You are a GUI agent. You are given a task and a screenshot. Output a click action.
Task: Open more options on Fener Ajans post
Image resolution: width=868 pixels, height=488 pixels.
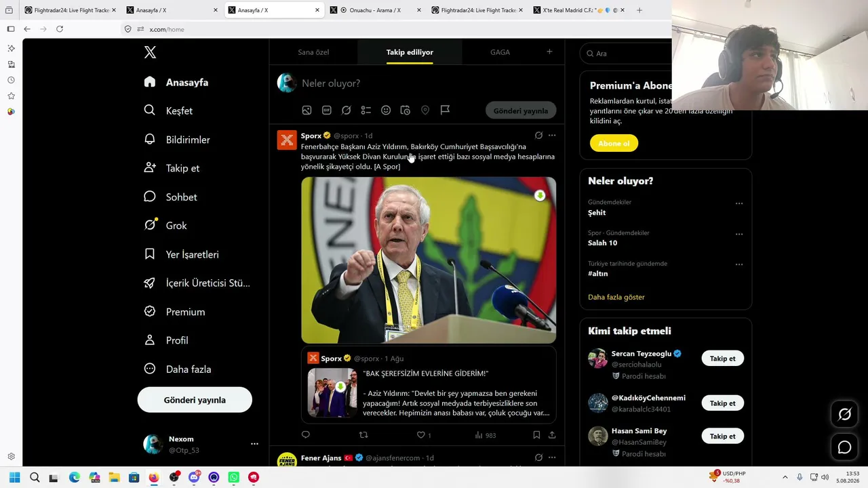coord(552,458)
